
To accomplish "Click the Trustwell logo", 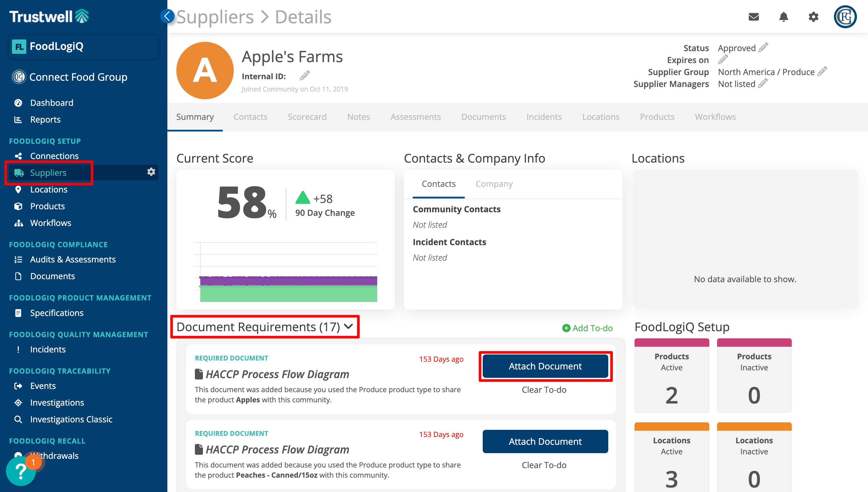I will tap(49, 16).
